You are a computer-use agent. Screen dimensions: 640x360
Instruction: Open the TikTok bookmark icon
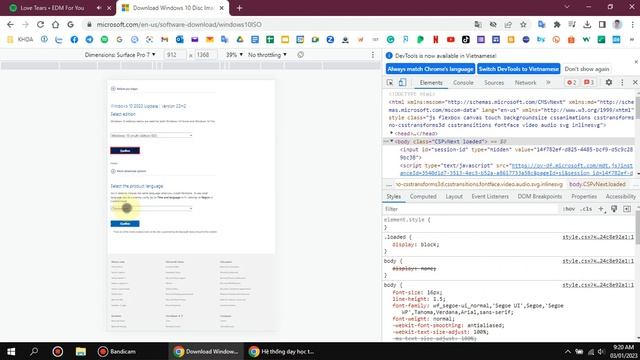tap(466, 40)
